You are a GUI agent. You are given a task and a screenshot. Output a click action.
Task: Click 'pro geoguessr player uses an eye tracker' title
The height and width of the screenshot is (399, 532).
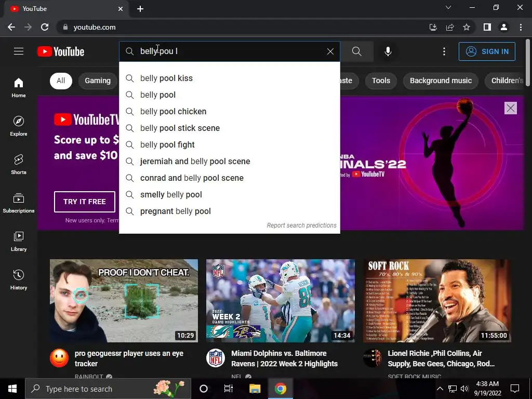129,358
